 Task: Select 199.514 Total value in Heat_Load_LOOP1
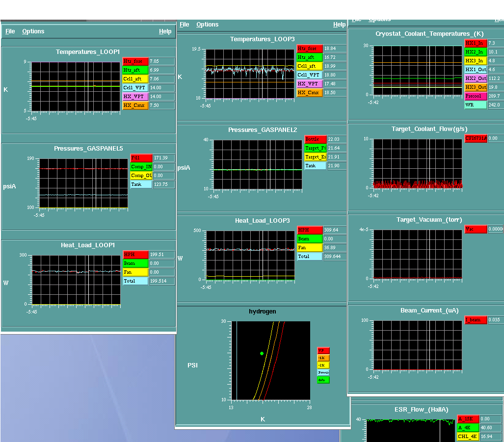click(162, 281)
